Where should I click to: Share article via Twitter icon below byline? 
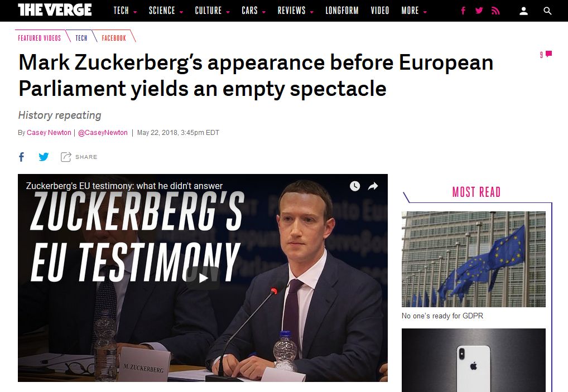tap(44, 157)
